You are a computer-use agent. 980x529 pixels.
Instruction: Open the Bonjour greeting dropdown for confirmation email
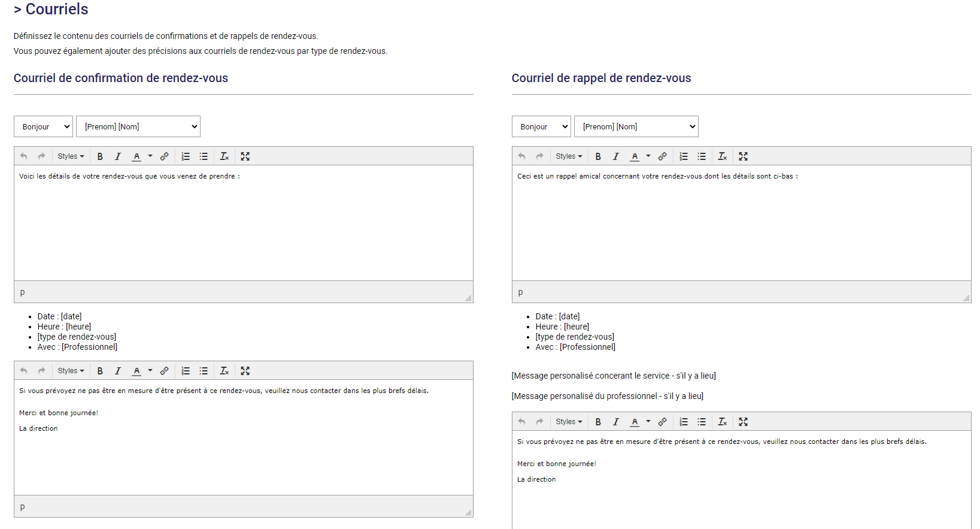coord(43,126)
